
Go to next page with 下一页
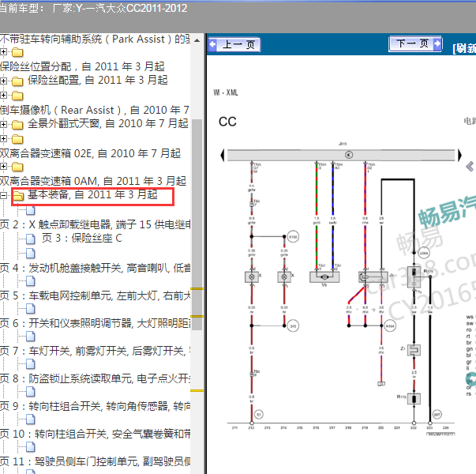(x=415, y=44)
